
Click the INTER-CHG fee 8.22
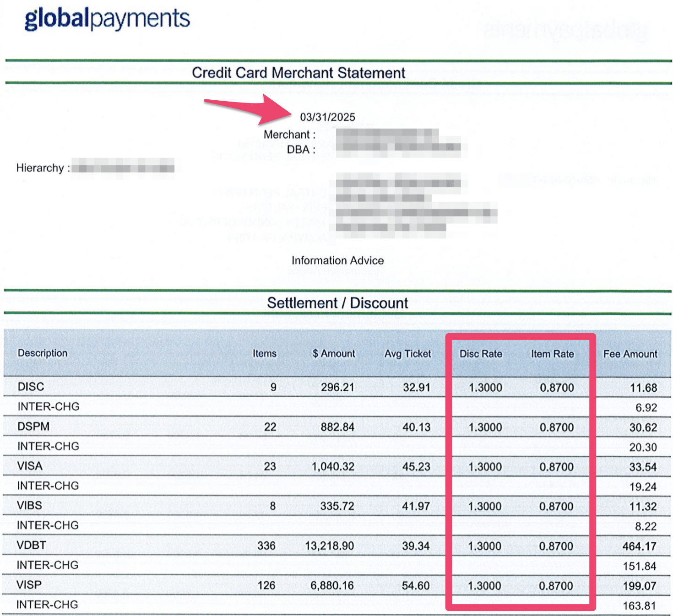coord(646,527)
